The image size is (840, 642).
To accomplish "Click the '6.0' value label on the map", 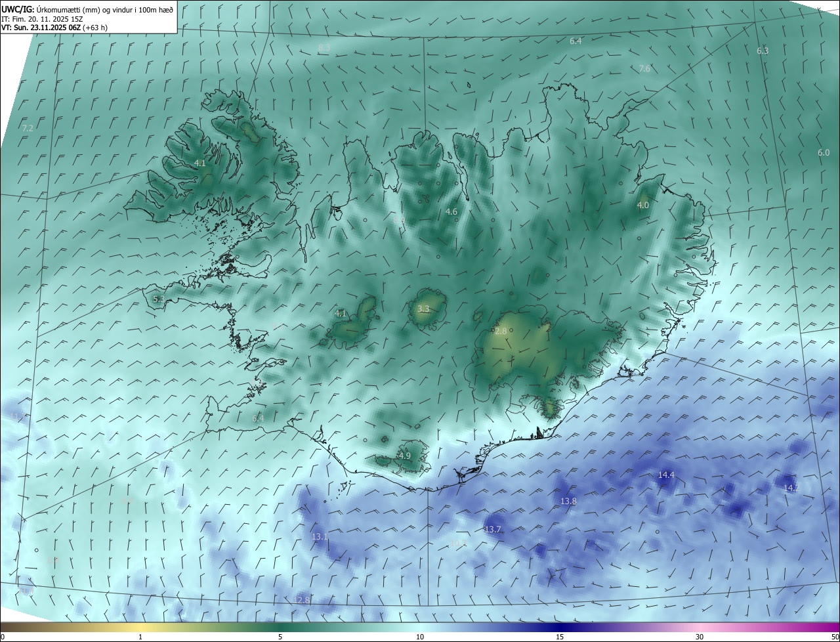I will (x=824, y=153).
